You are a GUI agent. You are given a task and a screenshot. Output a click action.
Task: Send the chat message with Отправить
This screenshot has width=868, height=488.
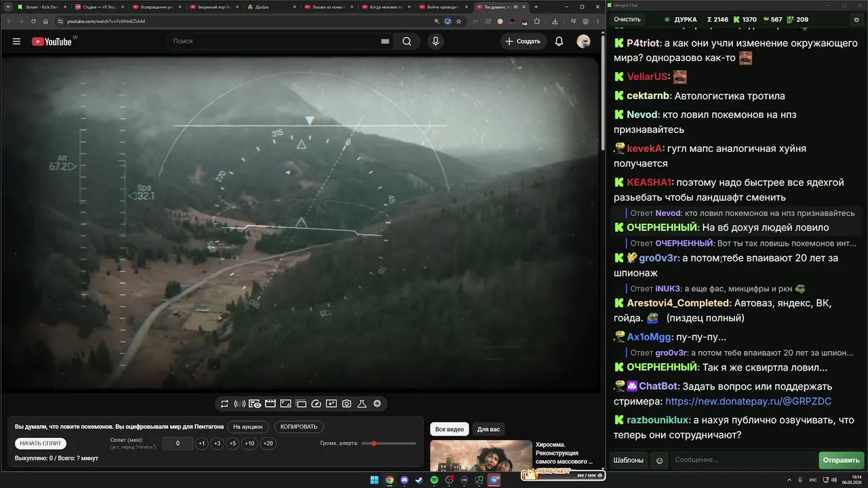pyautogui.click(x=842, y=460)
